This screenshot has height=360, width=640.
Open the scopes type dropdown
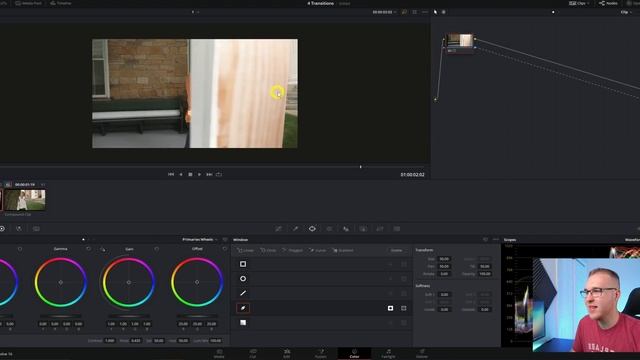[632, 240]
